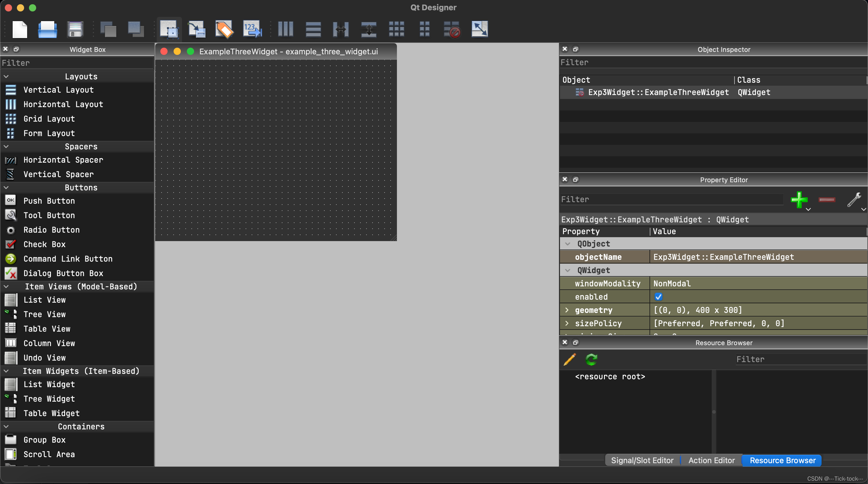The height and width of the screenshot is (484, 868).
Task: Click the New Form toolbar icon
Action: pos(20,29)
